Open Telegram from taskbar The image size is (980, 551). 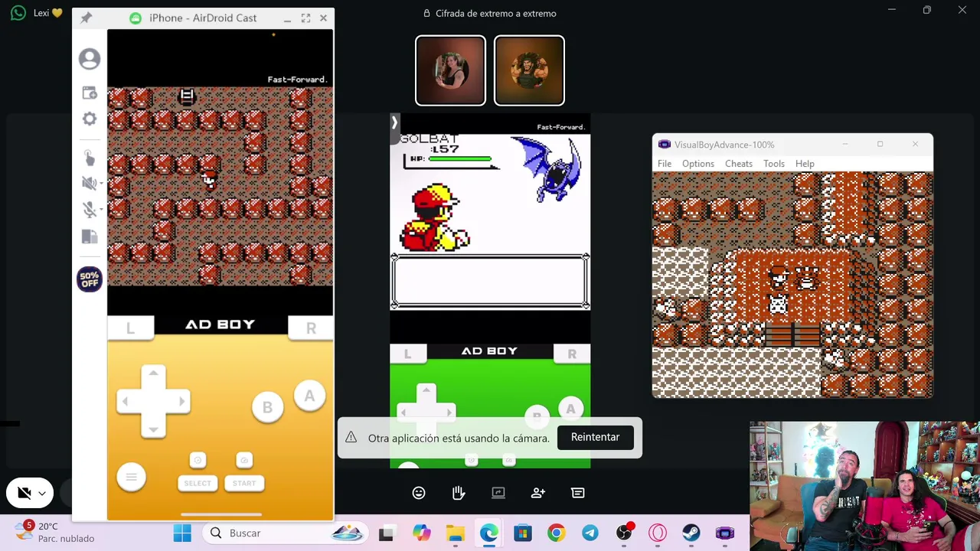[590, 533]
